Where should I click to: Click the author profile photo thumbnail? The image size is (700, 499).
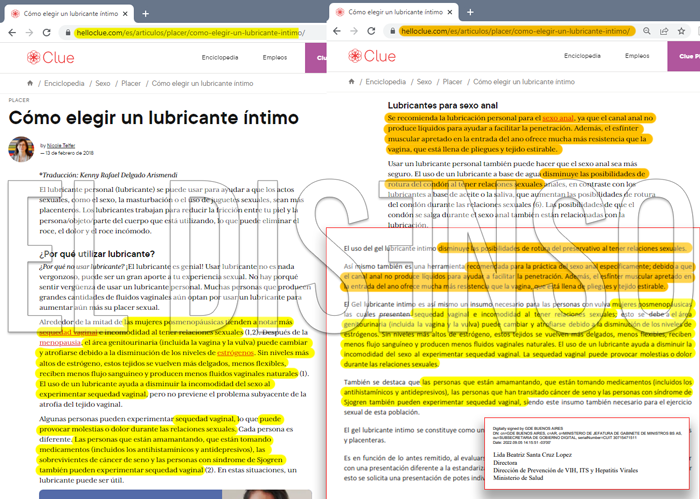tap(21, 149)
